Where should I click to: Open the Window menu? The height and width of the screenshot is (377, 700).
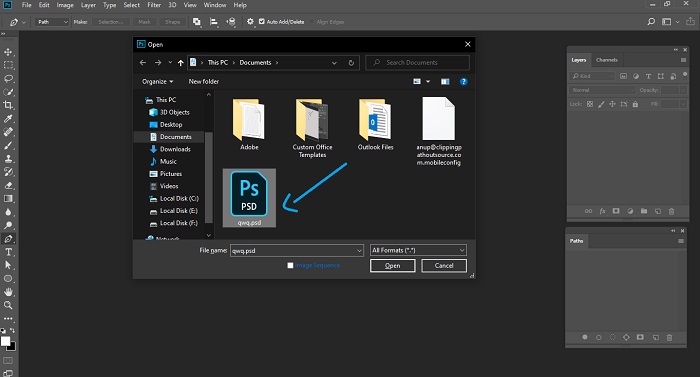[215, 5]
